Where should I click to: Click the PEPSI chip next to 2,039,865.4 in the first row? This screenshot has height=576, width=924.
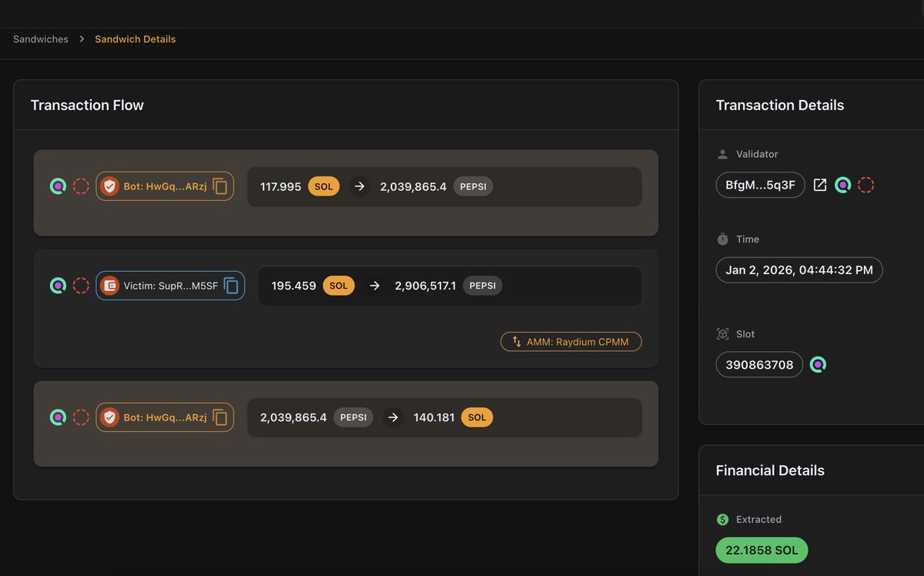click(474, 186)
